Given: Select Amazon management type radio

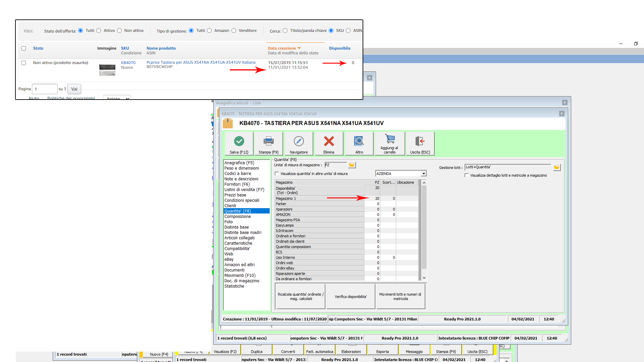Looking at the screenshot, I should point(209,31).
